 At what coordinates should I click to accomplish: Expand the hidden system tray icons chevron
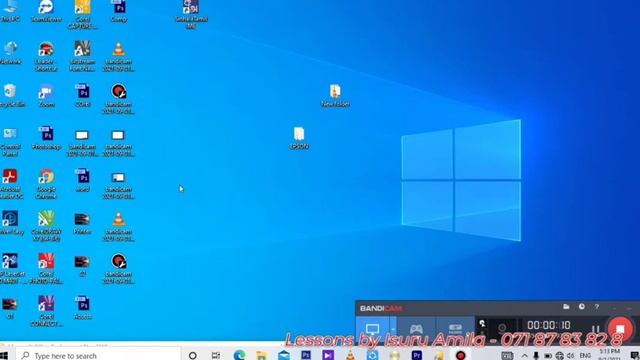tap(524, 356)
